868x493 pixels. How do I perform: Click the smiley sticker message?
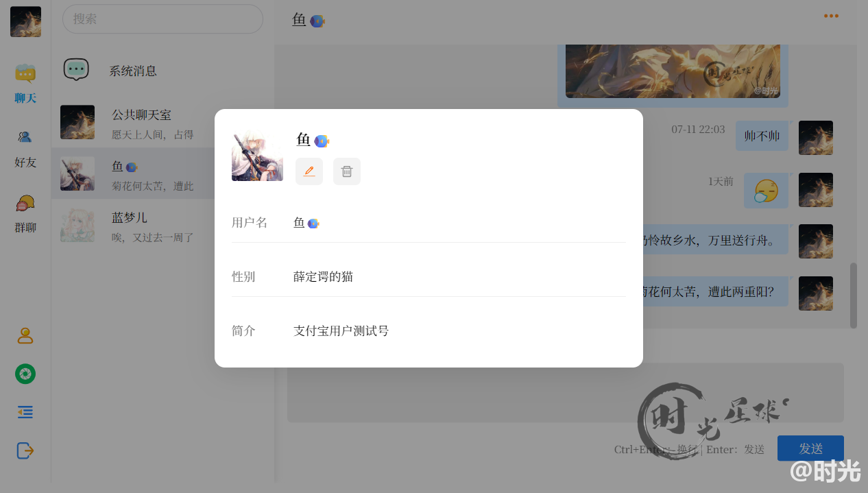point(766,190)
